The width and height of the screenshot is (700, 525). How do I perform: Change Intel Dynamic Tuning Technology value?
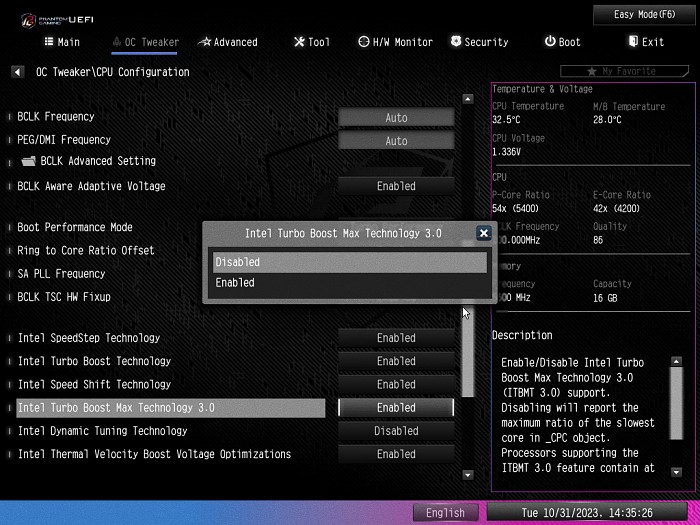tap(396, 431)
